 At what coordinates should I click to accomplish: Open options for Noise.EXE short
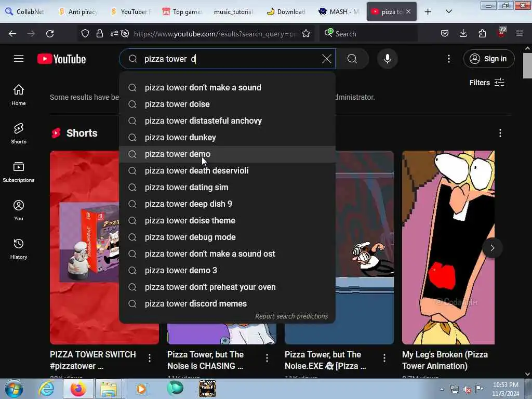click(x=384, y=358)
